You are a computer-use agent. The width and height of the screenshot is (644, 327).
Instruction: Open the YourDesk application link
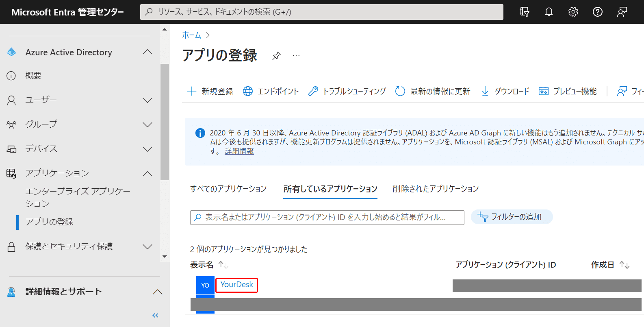coord(237,285)
